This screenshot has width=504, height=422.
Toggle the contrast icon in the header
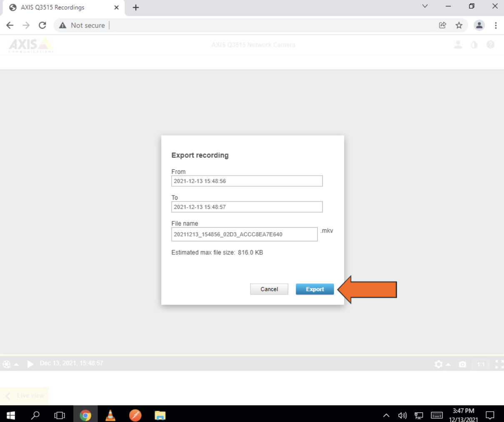474,45
